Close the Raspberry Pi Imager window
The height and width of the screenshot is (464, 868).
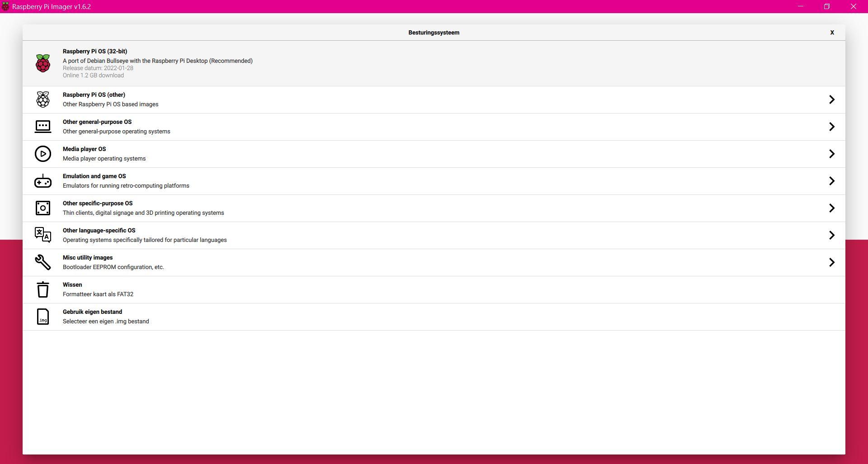(854, 6)
